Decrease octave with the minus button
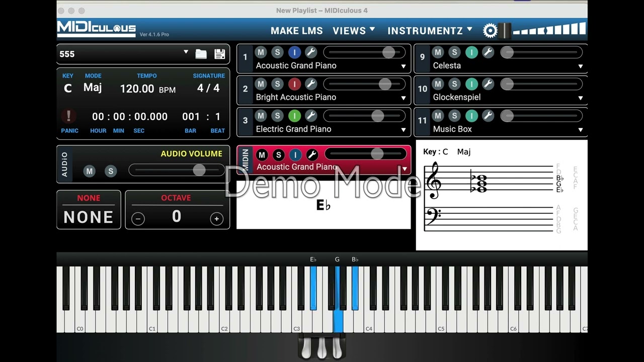The width and height of the screenshot is (644, 362). coord(138,219)
